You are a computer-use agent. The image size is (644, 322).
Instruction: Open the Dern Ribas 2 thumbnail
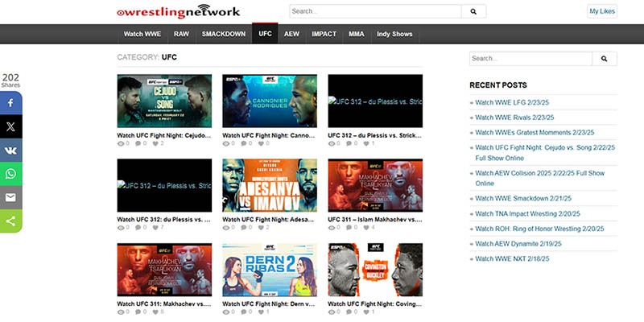[x=270, y=270]
